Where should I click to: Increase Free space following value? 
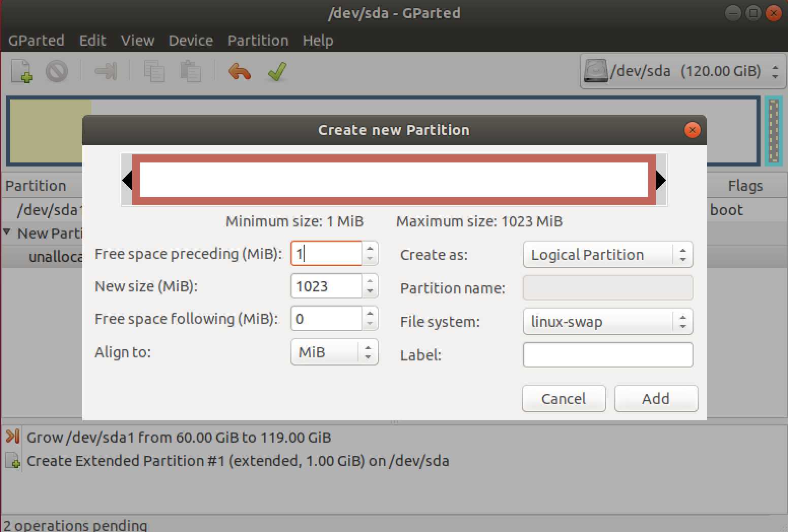370,313
